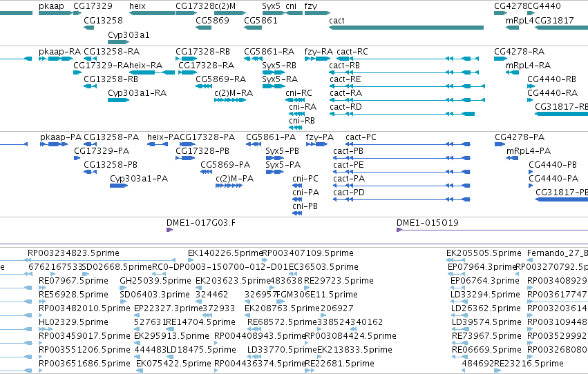Click EST LD33770.5prime
This screenshot has height=374, width=588.
click(254, 357)
